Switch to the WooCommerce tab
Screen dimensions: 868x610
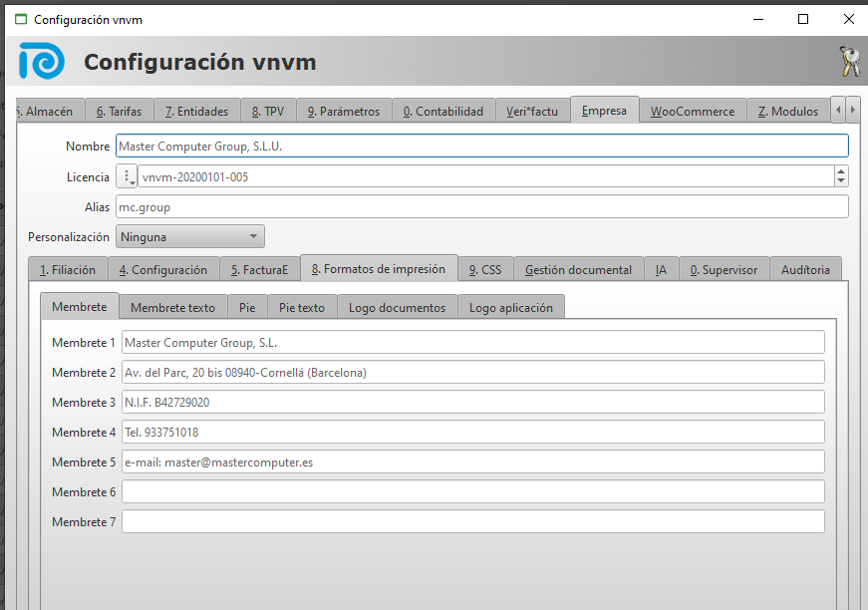tap(692, 112)
